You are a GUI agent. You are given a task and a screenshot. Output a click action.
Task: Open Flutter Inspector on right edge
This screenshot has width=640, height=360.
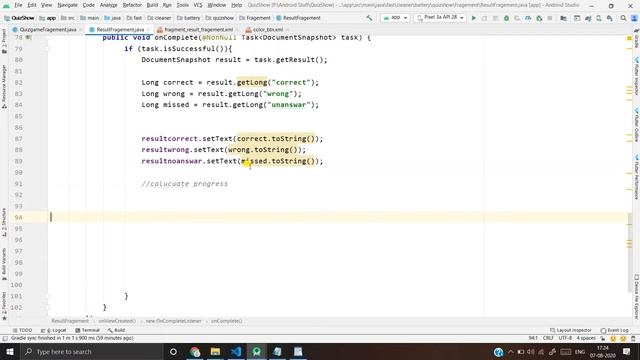[636, 77]
